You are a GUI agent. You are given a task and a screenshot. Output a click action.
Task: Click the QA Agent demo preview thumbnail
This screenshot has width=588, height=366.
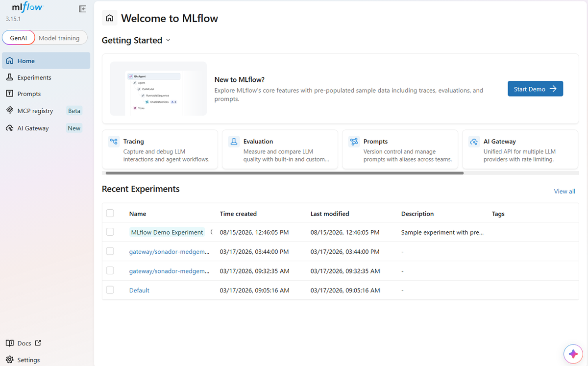[x=158, y=89]
